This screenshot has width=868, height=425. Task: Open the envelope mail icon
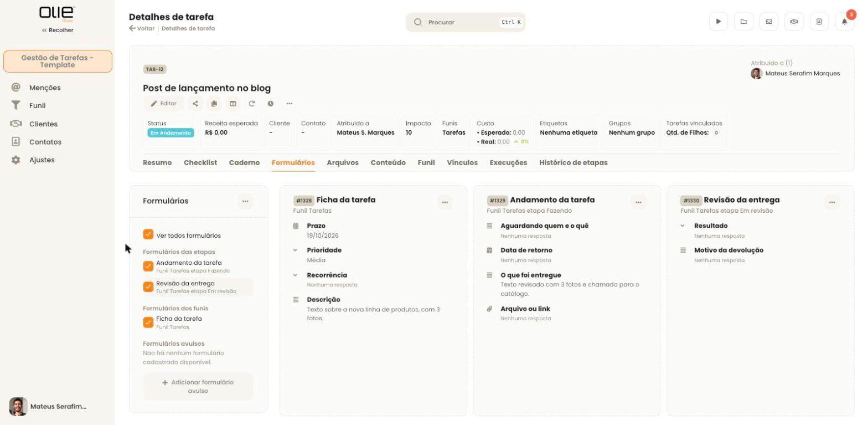click(x=769, y=22)
